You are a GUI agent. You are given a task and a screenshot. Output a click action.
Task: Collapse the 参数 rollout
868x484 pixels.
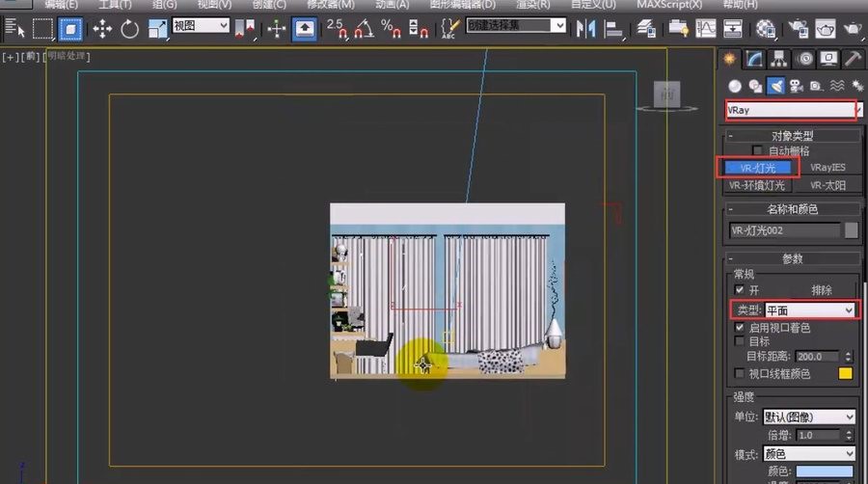pos(792,258)
